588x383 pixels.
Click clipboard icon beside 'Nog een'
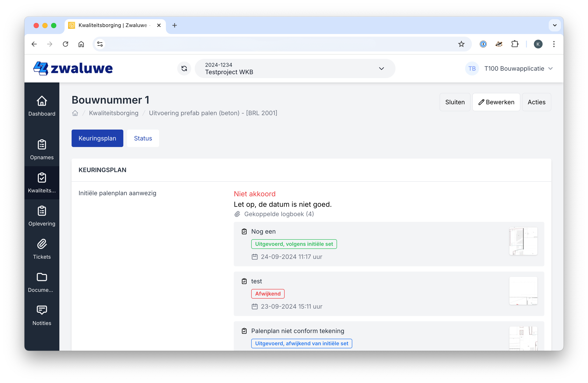[x=244, y=231]
